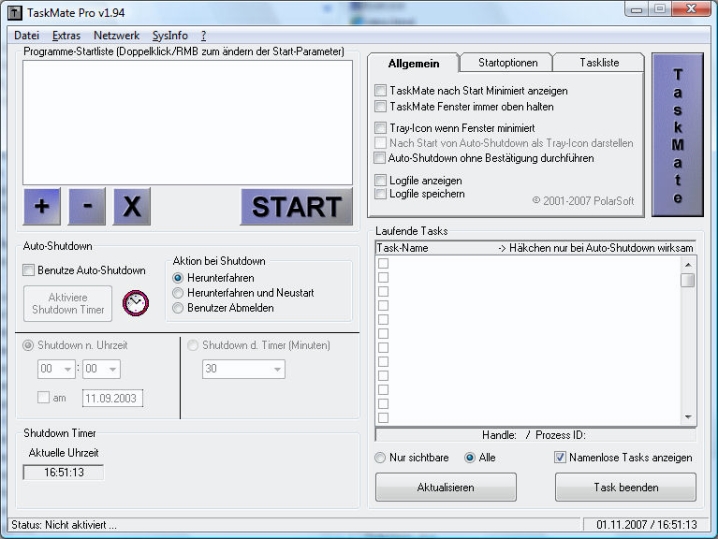Select Herunterfahren und Neustart option

coord(179,293)
